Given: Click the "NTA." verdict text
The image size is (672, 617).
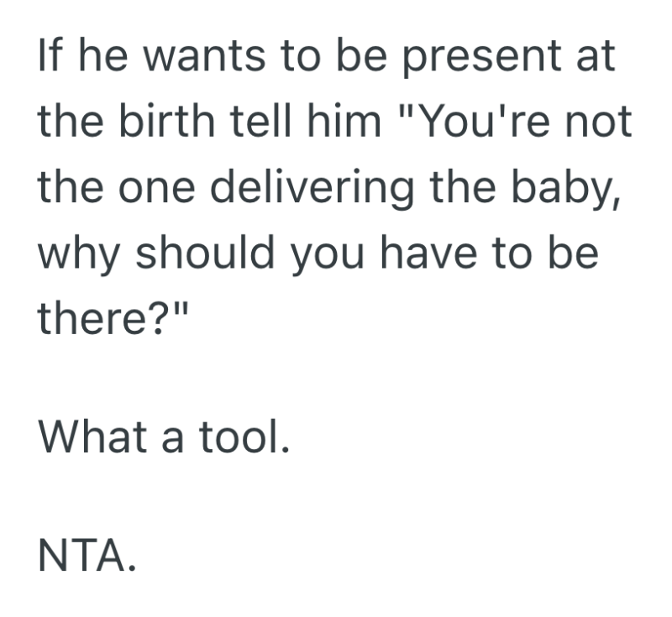Looking at the screenshot, I should pos(87,552).
